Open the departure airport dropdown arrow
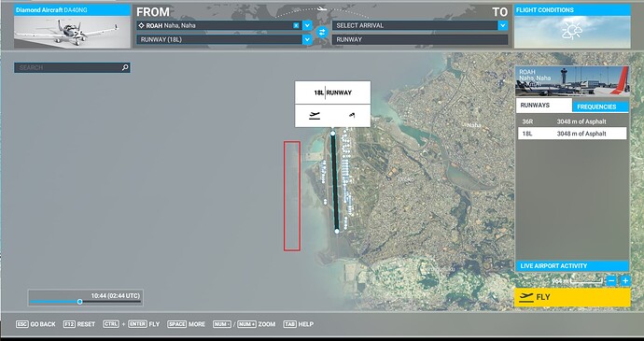Image resolution: width=644 pixels, height=341 pixels. click(x=307, y=25)
